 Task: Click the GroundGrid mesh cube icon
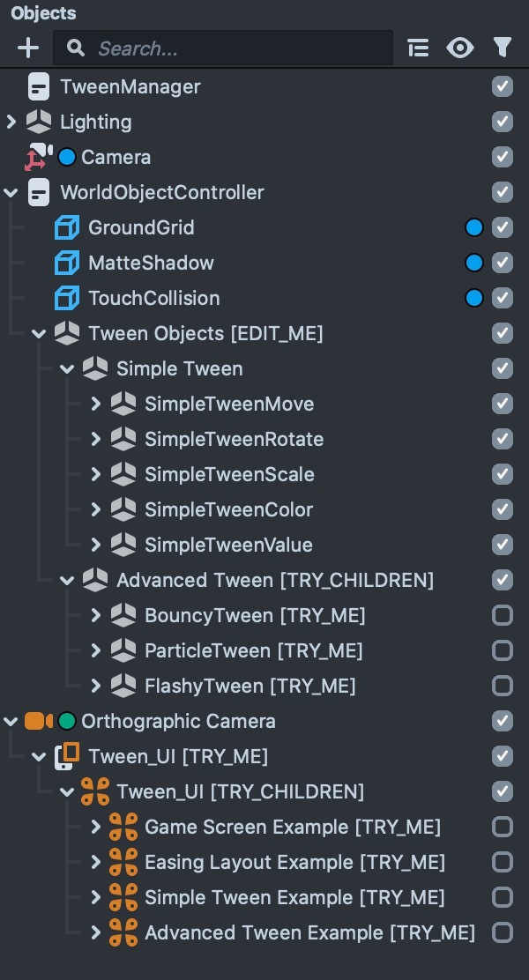[67, 227]
